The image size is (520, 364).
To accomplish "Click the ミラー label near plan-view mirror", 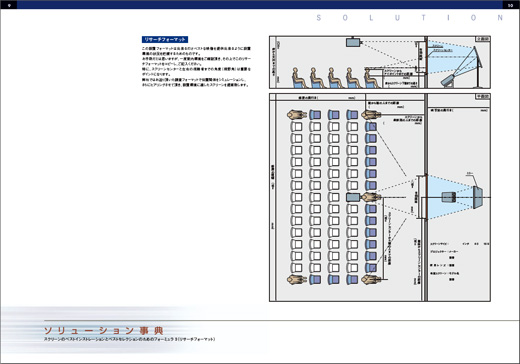I will [x=470, y=173].
